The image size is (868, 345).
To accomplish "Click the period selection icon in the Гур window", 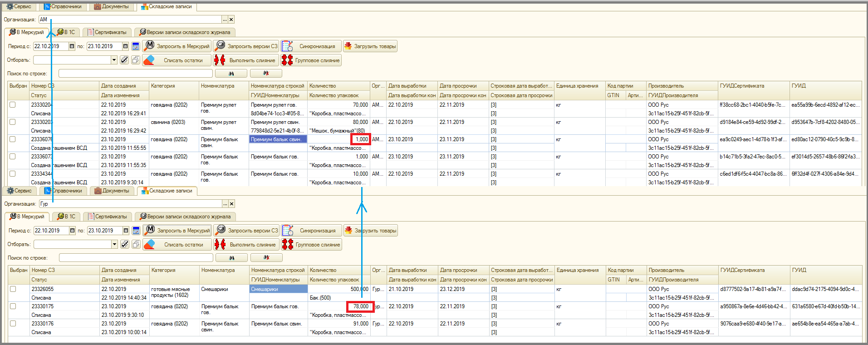I will pyautogui.click(x=136, y=231).
